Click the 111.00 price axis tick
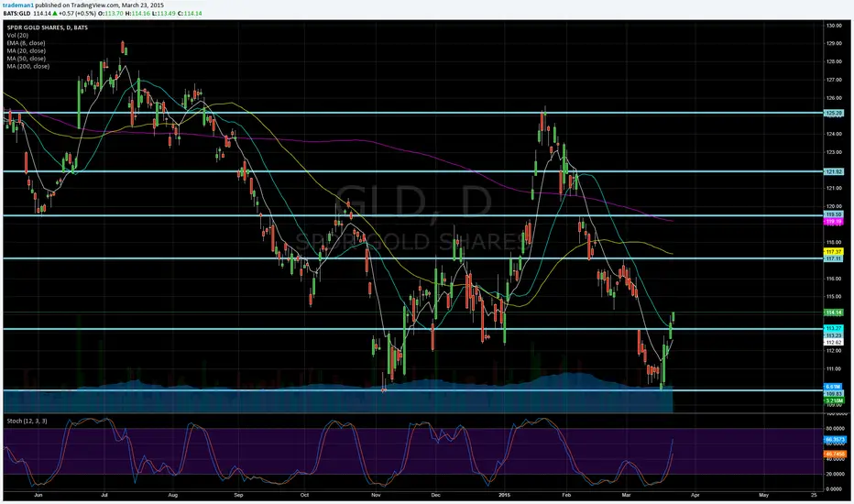854x504 pixels. click(x=834, y=369)
